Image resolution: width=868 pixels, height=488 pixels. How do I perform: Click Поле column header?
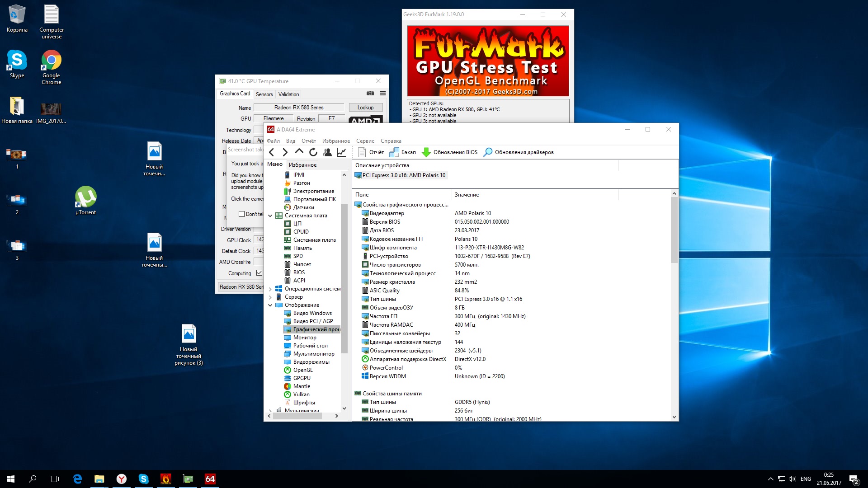coord(402,195)
